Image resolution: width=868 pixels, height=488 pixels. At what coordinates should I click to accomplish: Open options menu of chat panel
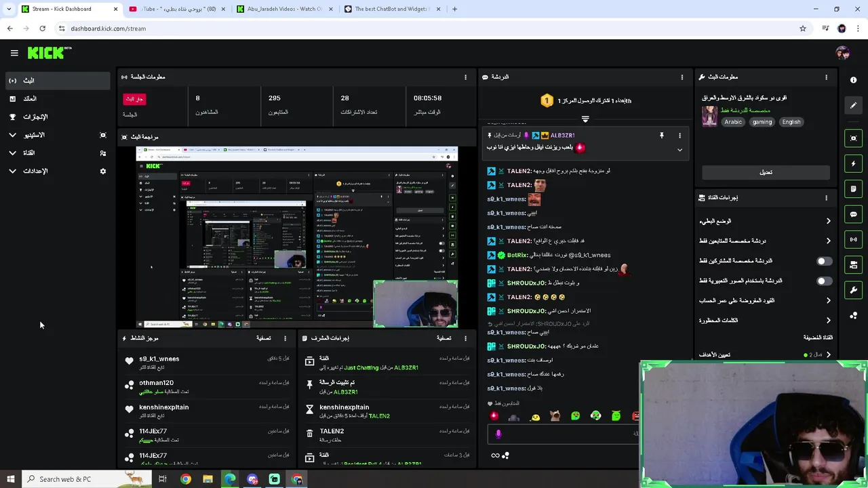[682, 77]
